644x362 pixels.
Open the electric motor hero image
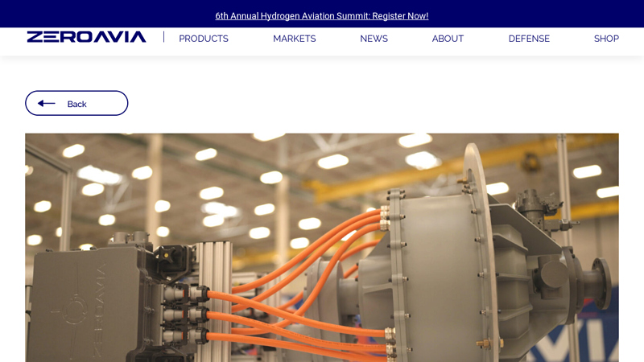coord(321,248)
